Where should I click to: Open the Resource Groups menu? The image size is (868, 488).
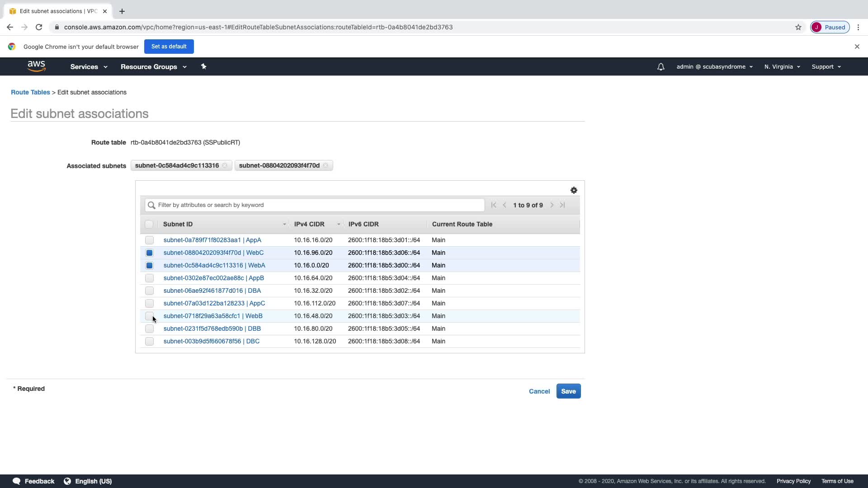(x=153, y=67)
